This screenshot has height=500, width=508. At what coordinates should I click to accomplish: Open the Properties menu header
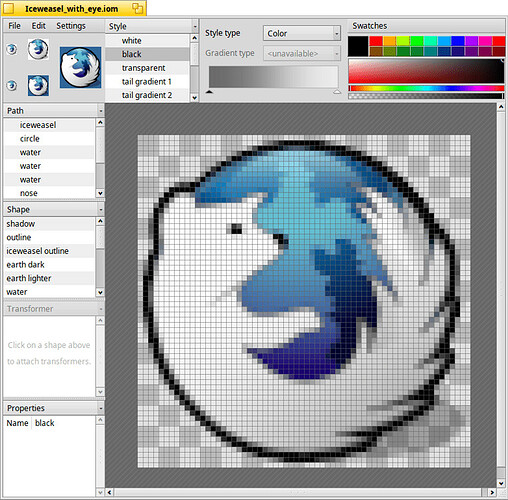54,408
